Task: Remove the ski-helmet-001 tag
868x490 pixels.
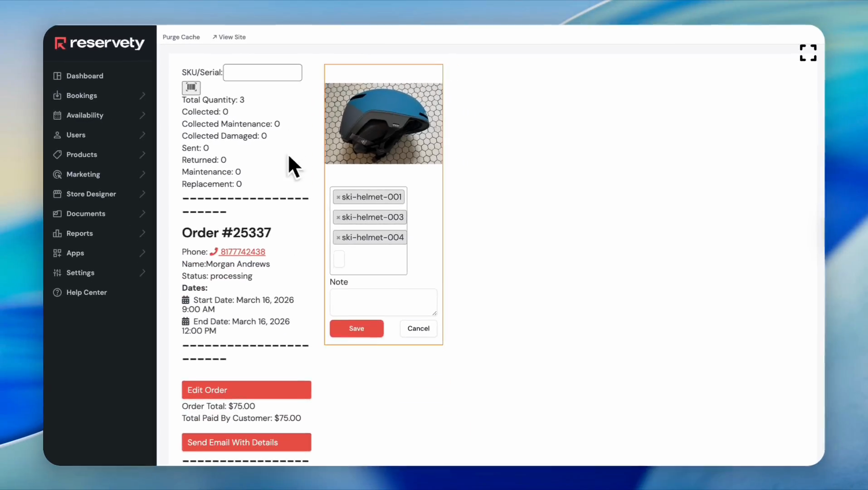Action: 338,197
